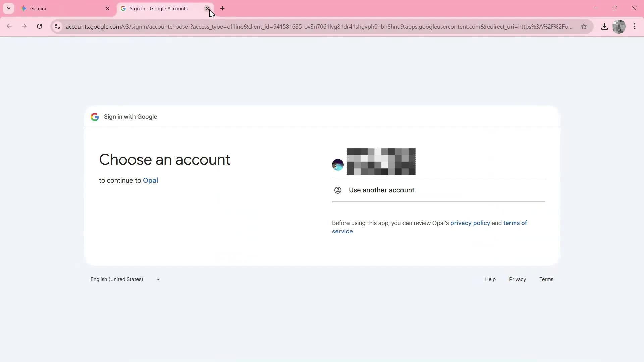Bookmark this page with star icon

tap(584, 26)
